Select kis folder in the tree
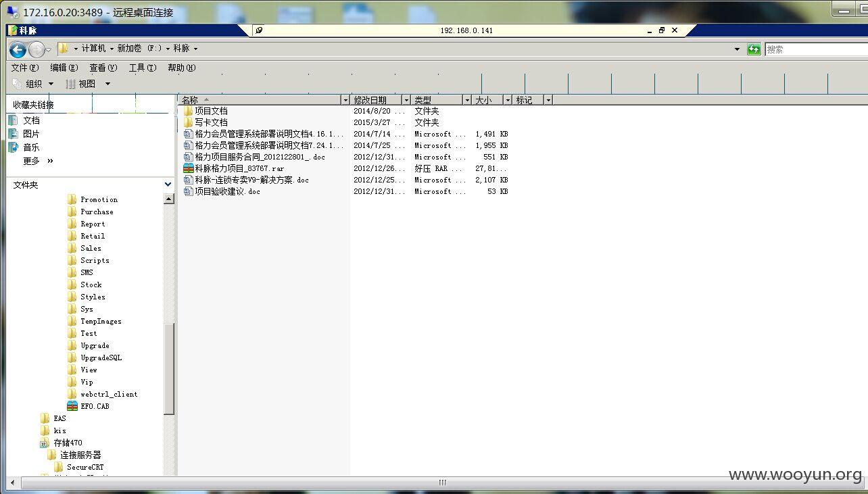This screenshot has height=494, width=868. click(x=53, y=430)
